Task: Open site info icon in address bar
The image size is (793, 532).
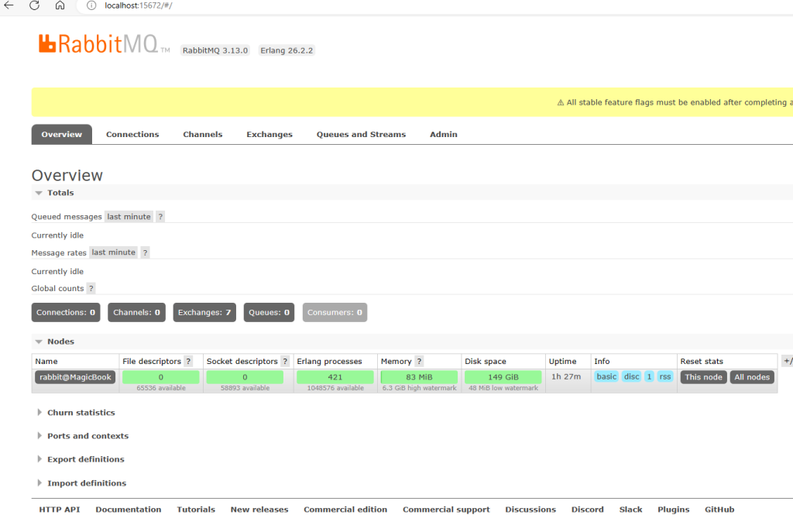Action: [x=91, y=5]
